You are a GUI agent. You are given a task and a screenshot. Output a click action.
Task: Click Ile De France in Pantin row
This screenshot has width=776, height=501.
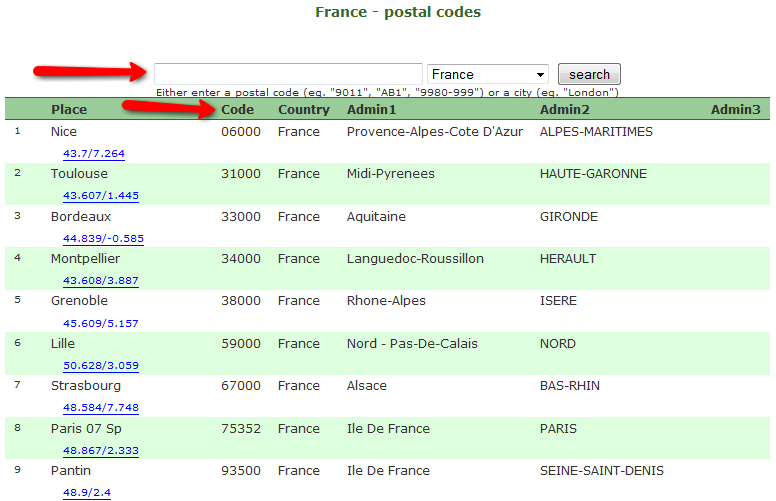[388, 471]
